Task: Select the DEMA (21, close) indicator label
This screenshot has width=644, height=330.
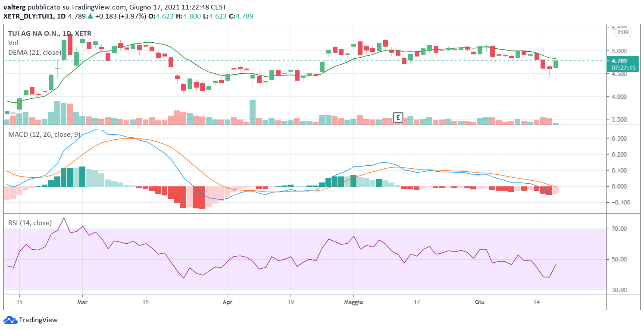Action: pos(34,52)
